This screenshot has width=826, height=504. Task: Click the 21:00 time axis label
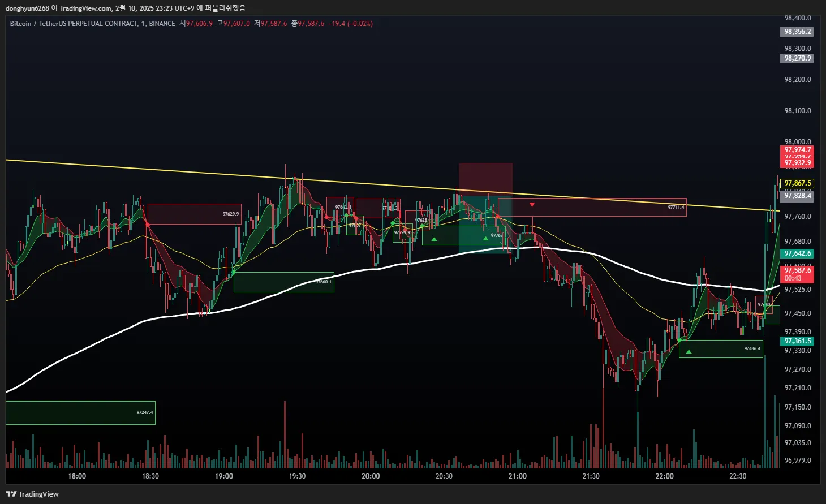point(518,476)
